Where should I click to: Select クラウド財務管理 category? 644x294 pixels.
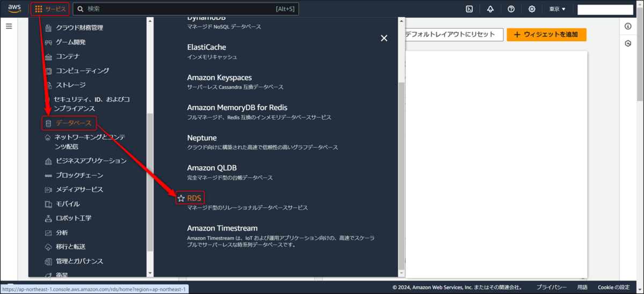pyautogui.click(x=79, y=27)
